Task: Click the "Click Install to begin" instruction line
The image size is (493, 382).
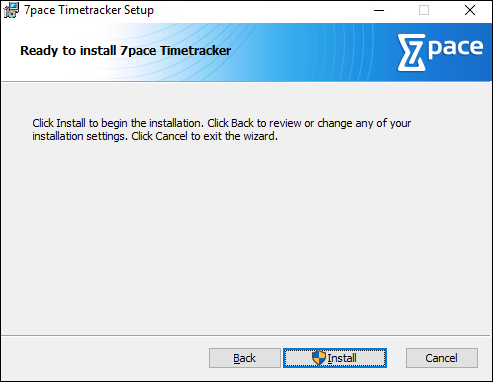Action: pyautogui.click(x=222, y=123)
